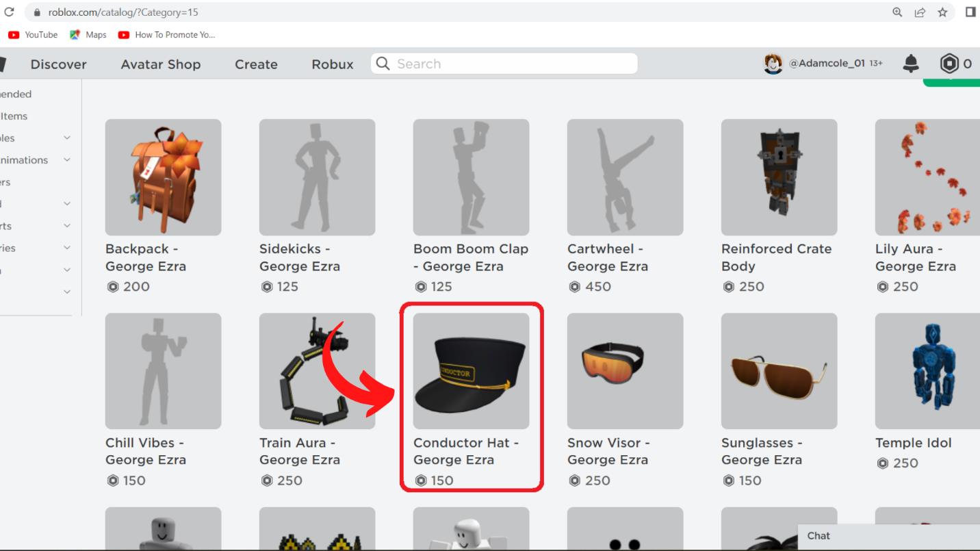Open the Conductor Hat thumbnail
The image size is (980, 551).
471,371
